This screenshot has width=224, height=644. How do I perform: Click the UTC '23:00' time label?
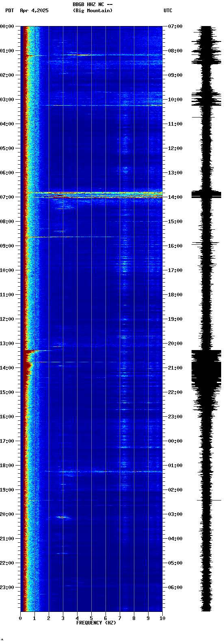tap(175, 417)
